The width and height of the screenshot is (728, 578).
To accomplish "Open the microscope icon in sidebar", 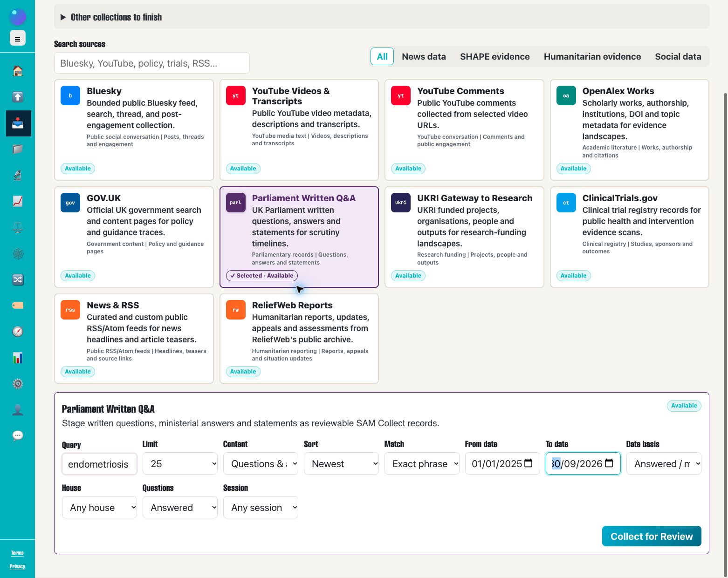I will [x=18, y=175].
